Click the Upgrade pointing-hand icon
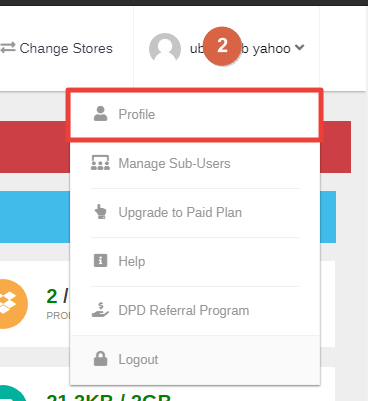368x401 pixels. pyautogui.click(x=100, y=212)
